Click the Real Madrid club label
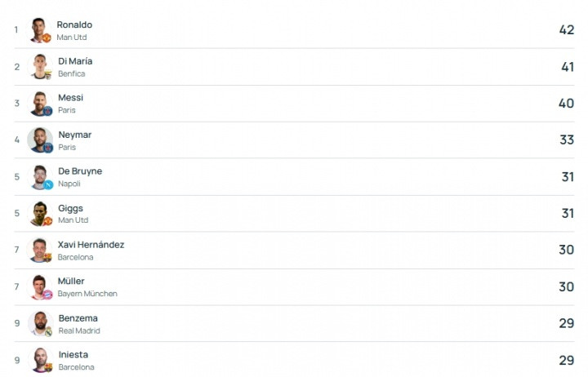This screenshot has height=377, width=588. [x=79, y=330]
